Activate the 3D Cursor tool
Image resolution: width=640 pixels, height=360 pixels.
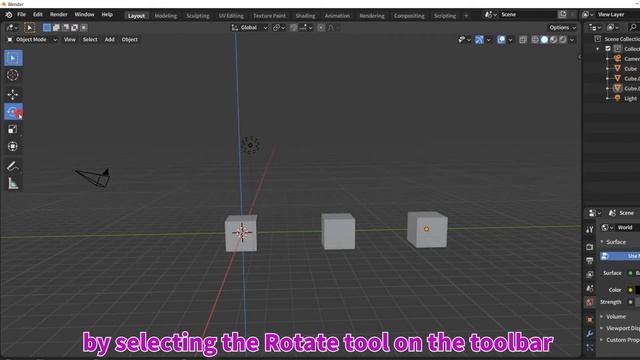[13, 75]
